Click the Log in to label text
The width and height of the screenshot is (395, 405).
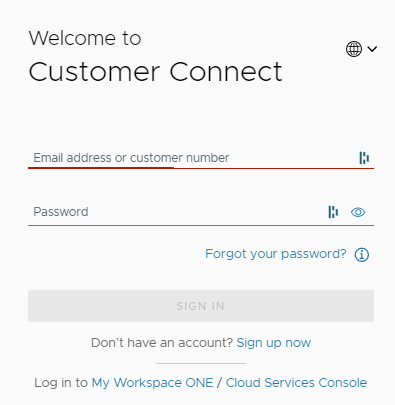coord(61,383)
